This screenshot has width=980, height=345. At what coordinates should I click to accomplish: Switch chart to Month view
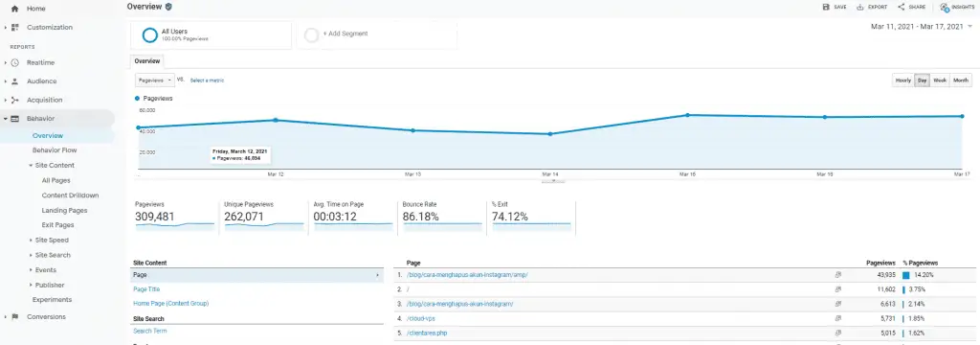pos(961,80)
